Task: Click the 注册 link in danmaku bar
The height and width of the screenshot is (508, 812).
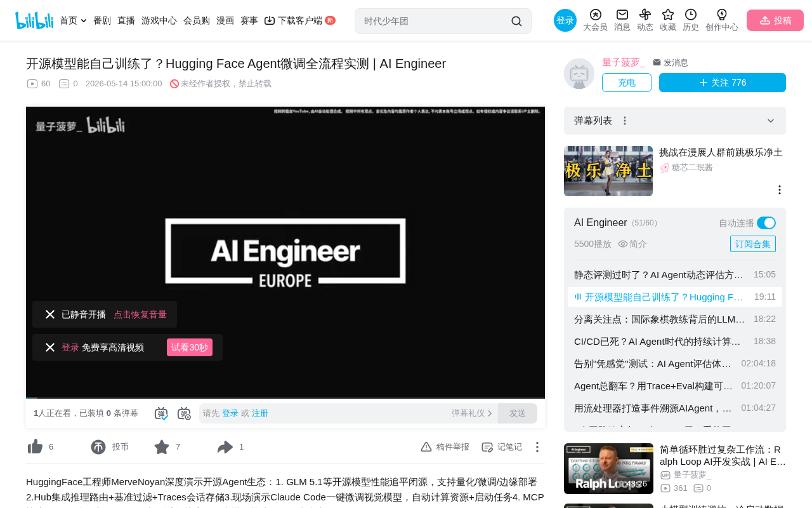Action: point(260,413)
